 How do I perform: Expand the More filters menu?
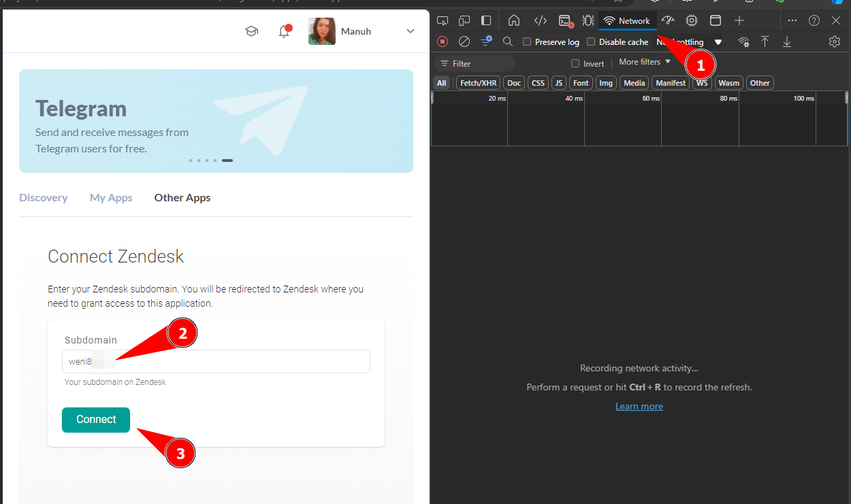pos(645,62)
